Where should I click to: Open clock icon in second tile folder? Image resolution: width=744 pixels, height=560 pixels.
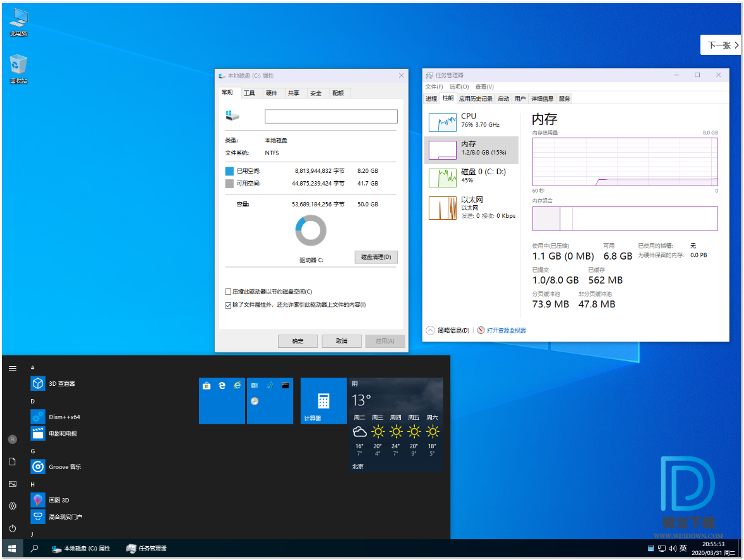click(255, 401)
